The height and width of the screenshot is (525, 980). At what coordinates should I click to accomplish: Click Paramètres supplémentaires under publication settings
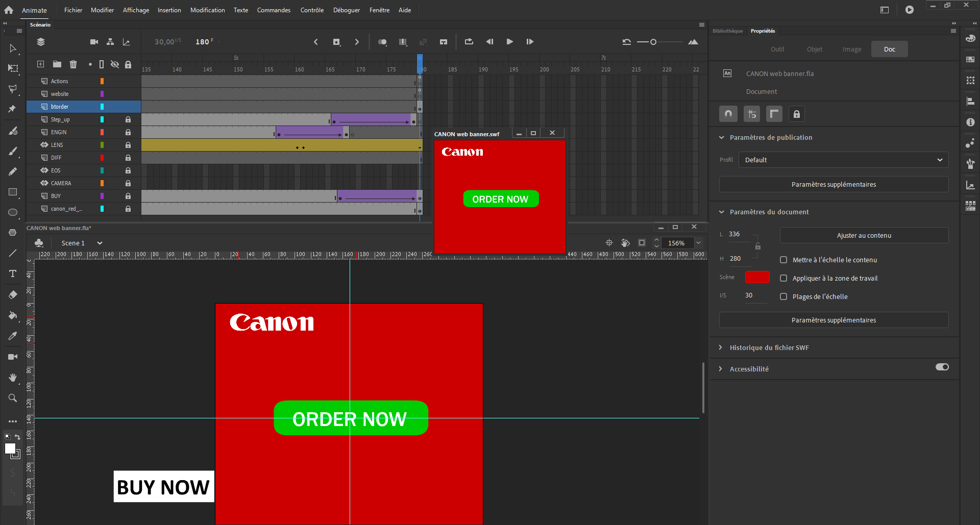click(x=834, y=184)
